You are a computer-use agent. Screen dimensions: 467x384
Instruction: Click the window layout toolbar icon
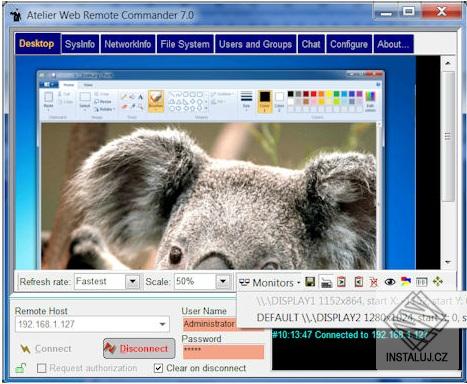click(422, 282)
